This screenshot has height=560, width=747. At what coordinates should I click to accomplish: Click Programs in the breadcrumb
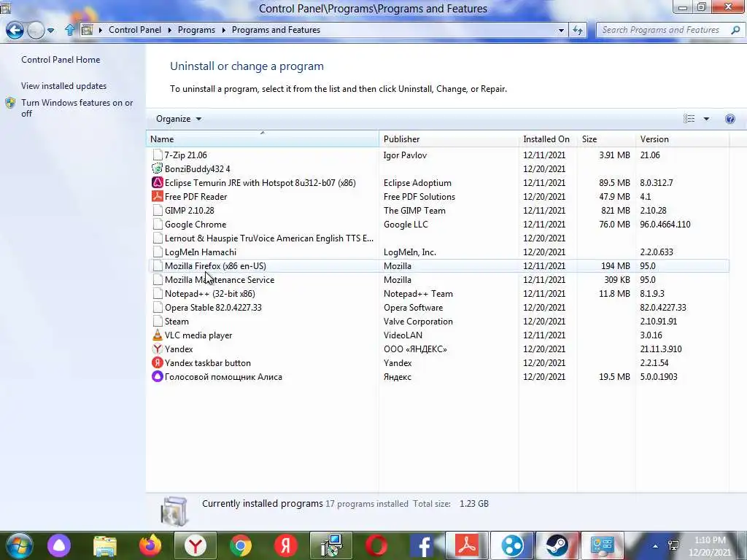point(196,29)
